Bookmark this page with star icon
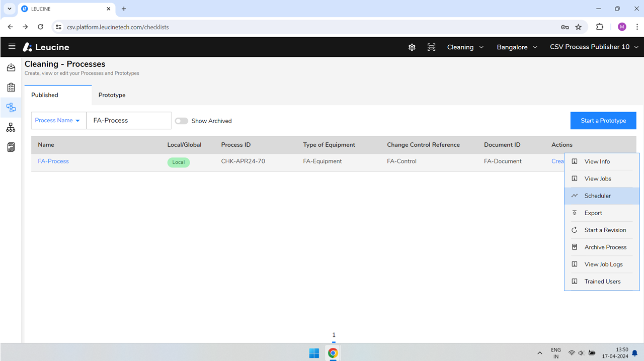Screen dimensions: 644x361 (x=579, y=27)
